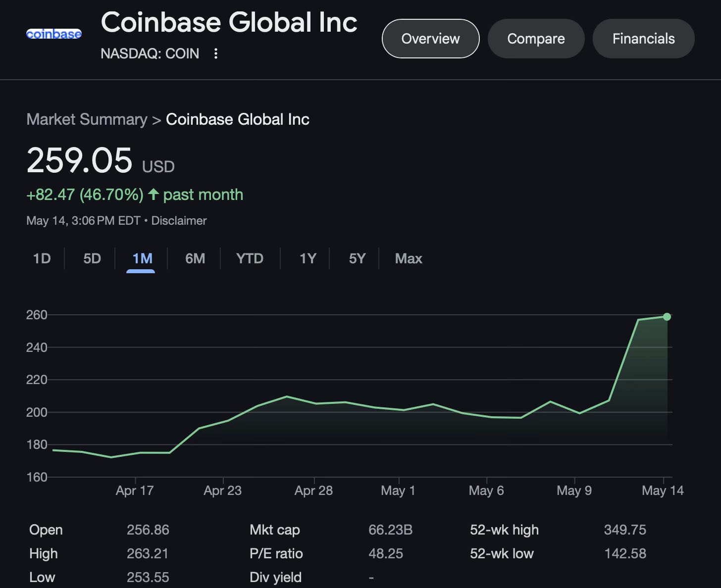
Task: Switch chart range to 6M
Action: (x=195, y=258)
